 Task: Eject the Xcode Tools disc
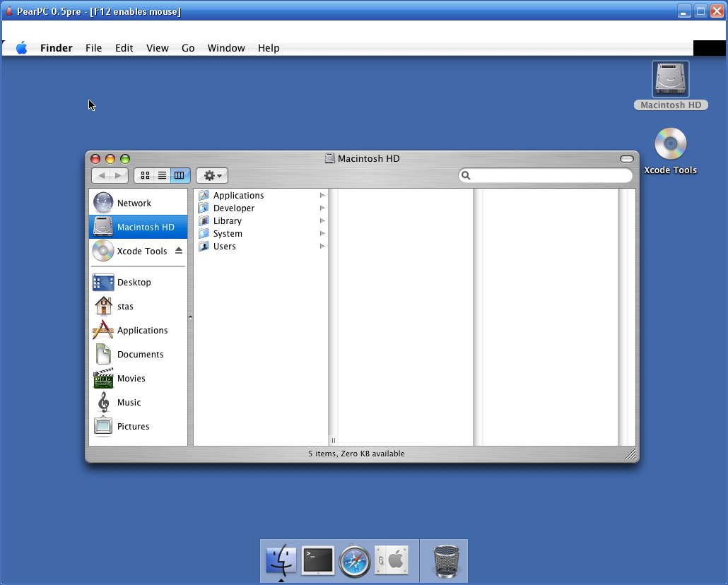[179, 251]
